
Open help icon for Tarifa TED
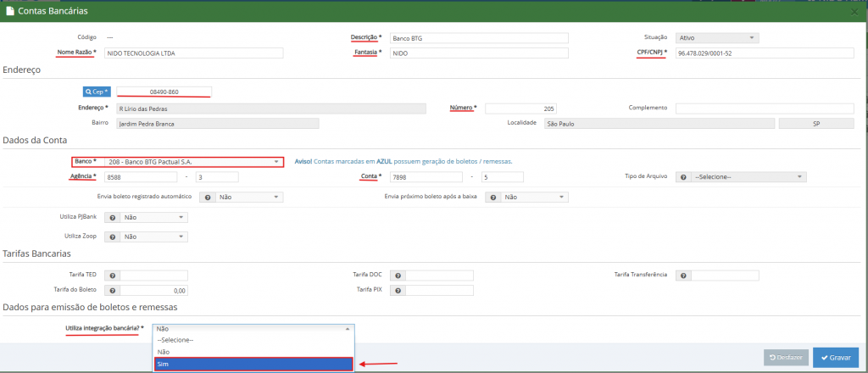click(113, 276)
